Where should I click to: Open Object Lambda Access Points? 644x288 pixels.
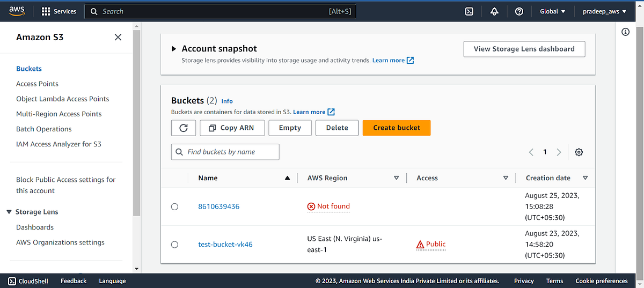point(62,99)
